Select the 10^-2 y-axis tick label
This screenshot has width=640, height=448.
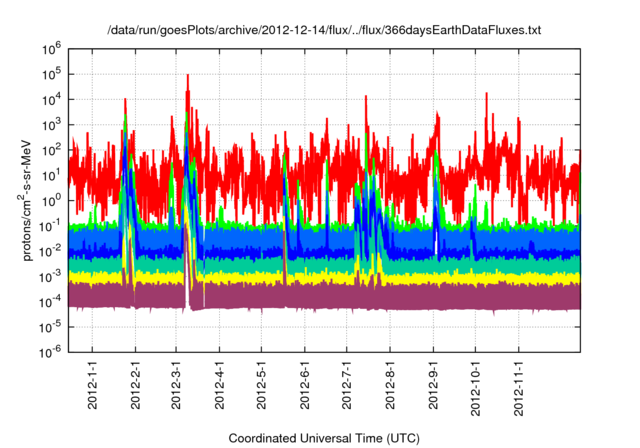50,252
